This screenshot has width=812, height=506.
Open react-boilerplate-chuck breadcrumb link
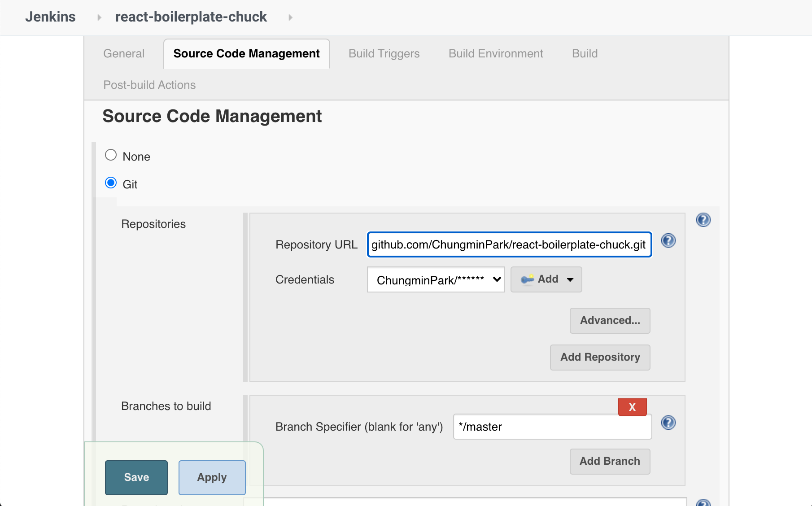click(x=191, y=17)
